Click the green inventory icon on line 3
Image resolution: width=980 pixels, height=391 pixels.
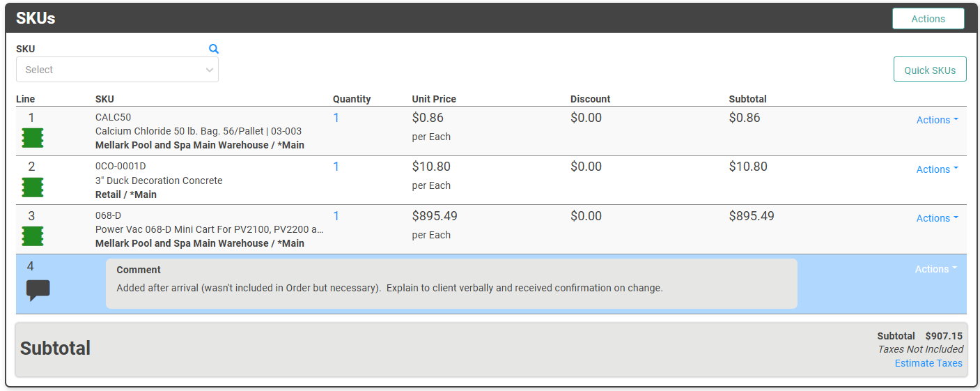pyautogui.click(x=32, y=236)
